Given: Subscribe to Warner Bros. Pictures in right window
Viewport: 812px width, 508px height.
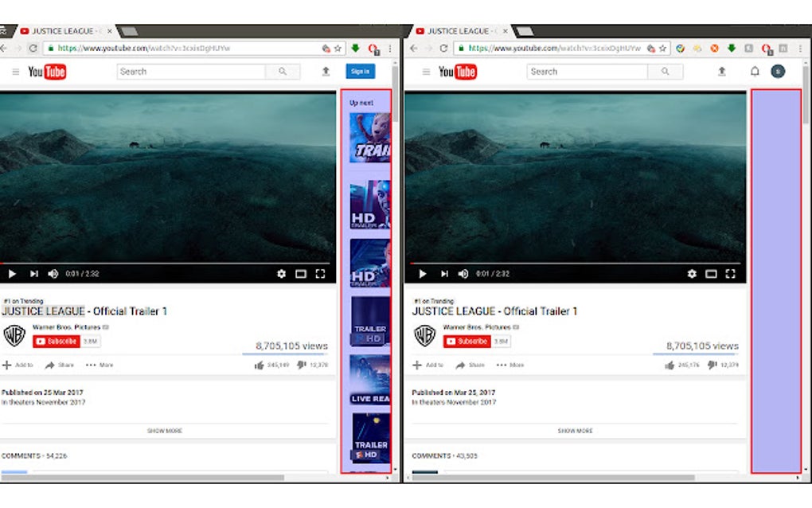Looking at the screenshot, I should (467, 342).
